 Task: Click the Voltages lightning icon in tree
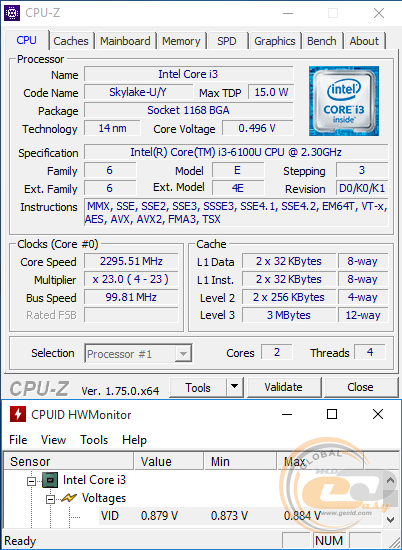click(x=69, y=498)
